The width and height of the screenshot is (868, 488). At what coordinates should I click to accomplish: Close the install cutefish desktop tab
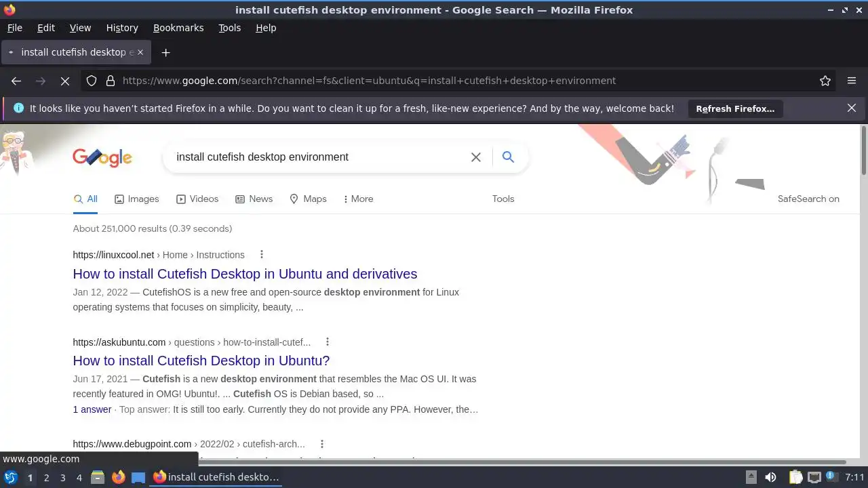point(139,52)
